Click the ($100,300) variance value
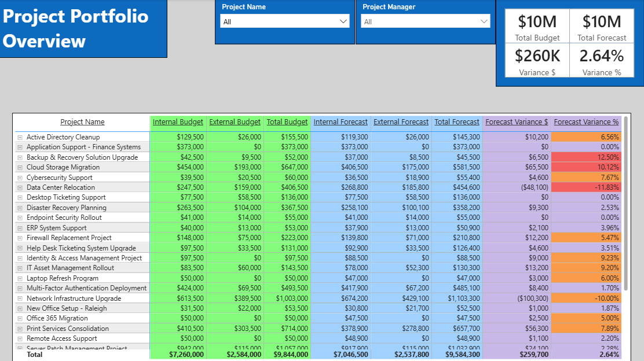 [533, 299]
